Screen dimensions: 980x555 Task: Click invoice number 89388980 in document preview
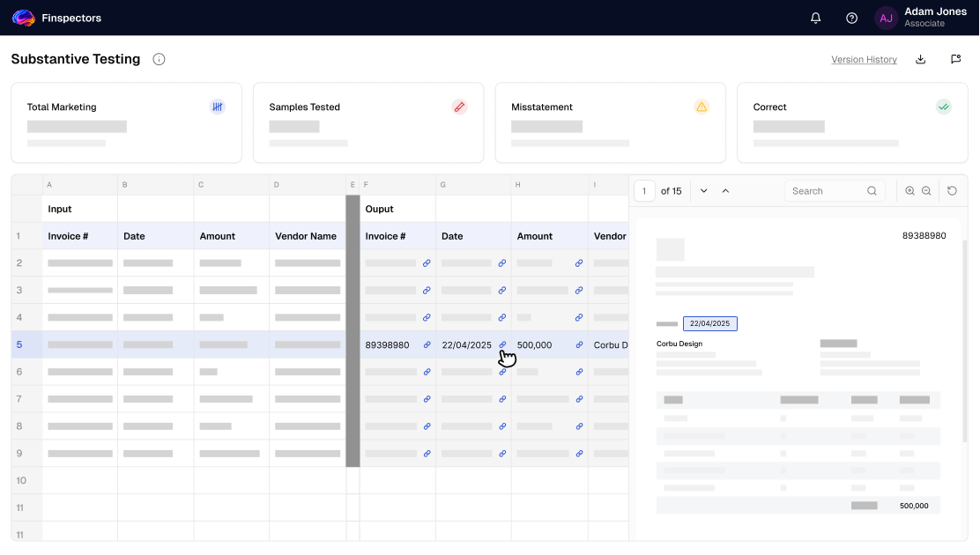click(x=924, y=235)
